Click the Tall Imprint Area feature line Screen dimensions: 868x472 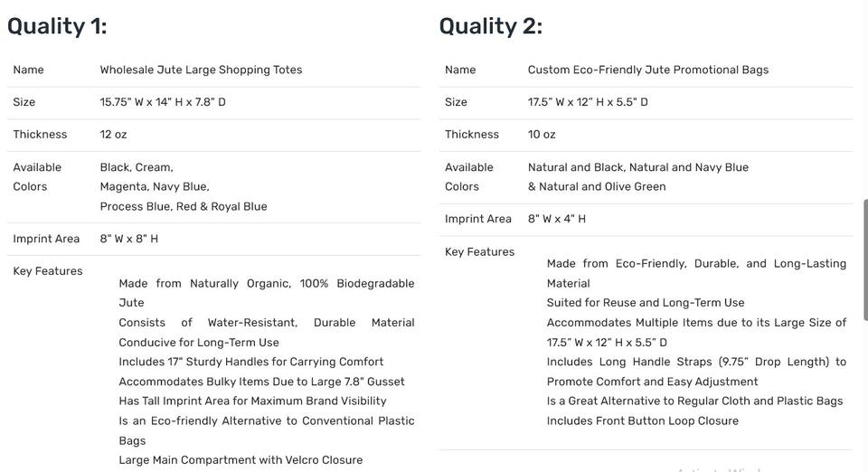click(252, 401)
